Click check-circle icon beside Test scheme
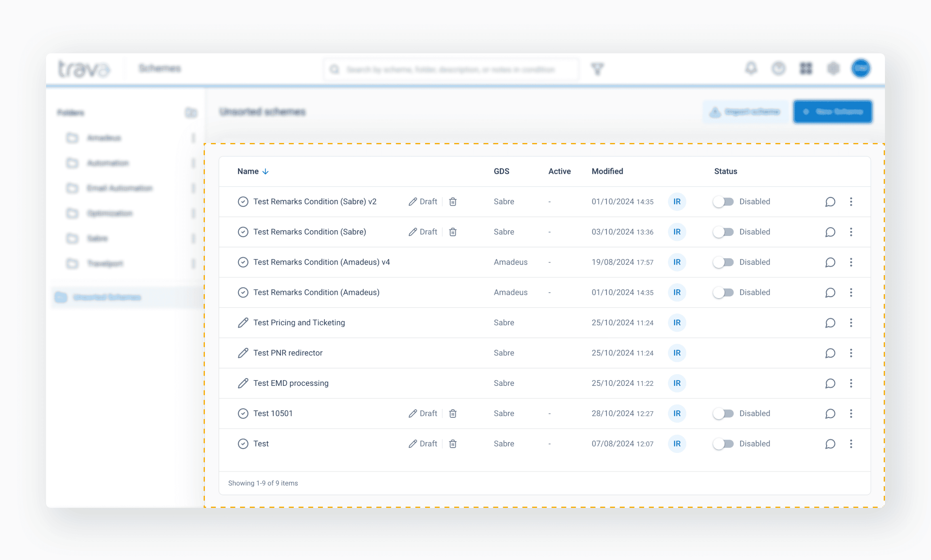The height and width of the screenshot is (560, 931). tap(243, 444)
